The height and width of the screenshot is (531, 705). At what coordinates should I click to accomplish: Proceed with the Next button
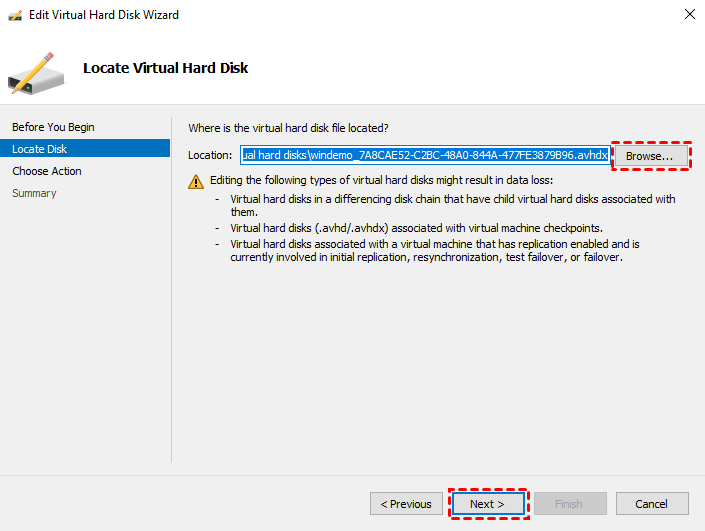(x=487, y=504)
